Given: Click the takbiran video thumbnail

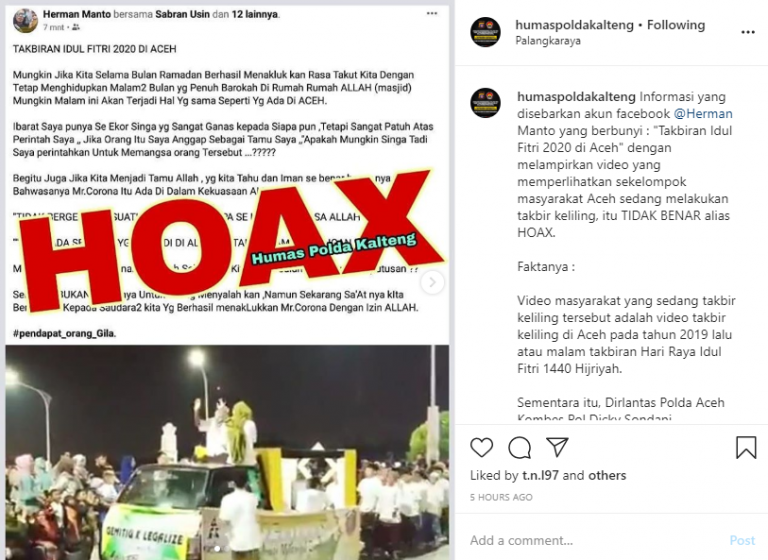Looking at the screenshot, I should 227,452.
